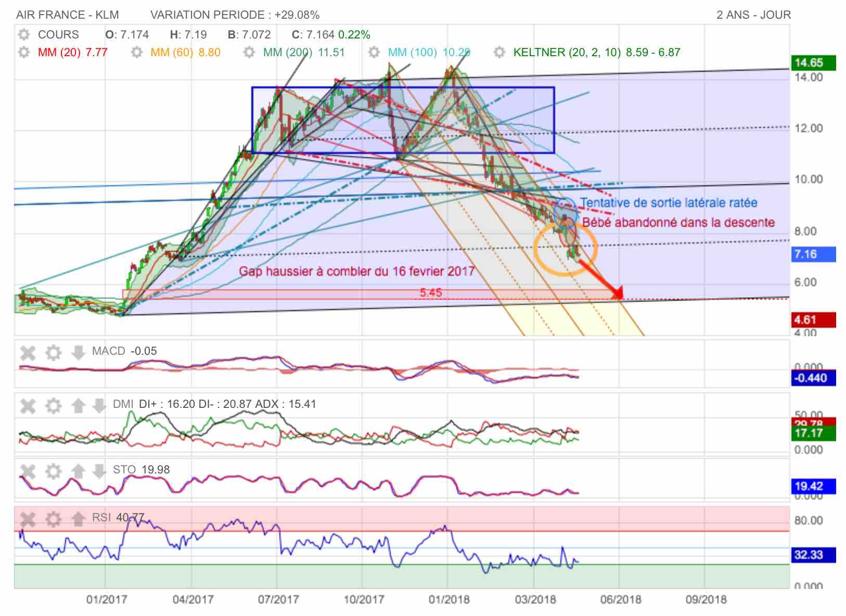Remove the RSI indicator panel
The width and height of the screenshot is (846, 616).
click(28, 519)
